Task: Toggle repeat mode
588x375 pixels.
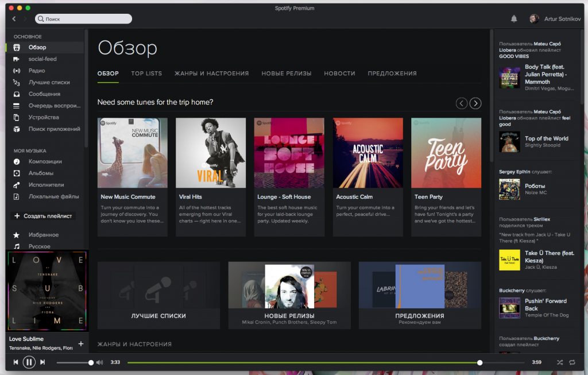Action: coord(572,362)
